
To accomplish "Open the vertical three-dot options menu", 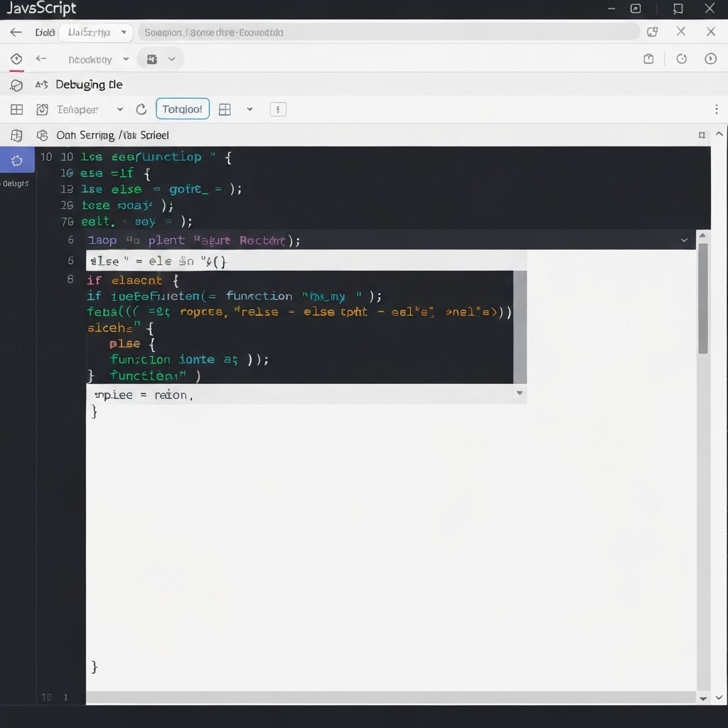I will [716, 109].
